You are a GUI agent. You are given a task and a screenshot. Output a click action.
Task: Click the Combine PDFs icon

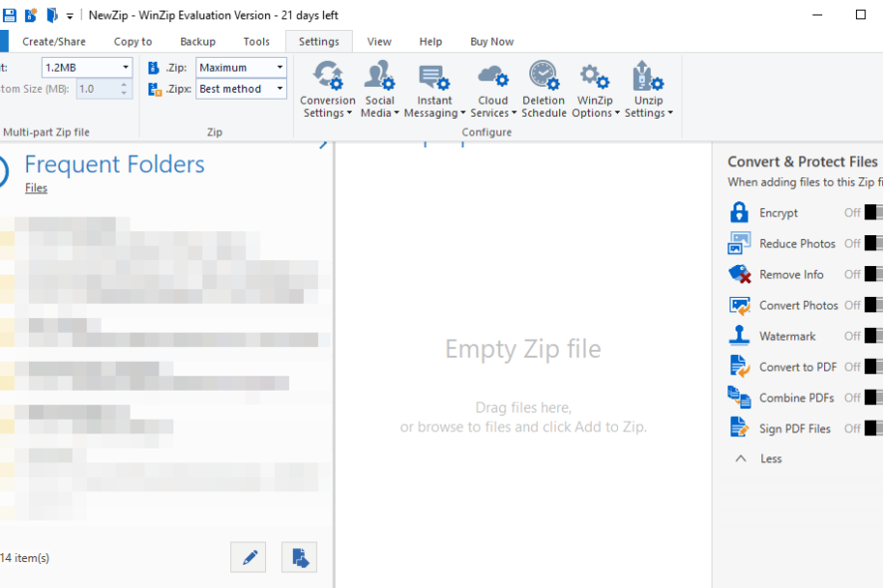(x=738, y=398)
